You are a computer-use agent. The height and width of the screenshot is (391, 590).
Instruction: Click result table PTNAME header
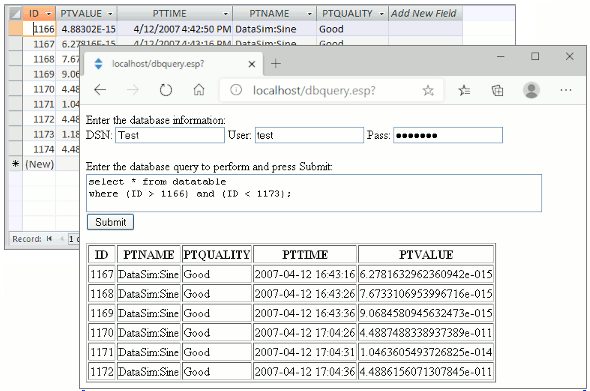149,254
